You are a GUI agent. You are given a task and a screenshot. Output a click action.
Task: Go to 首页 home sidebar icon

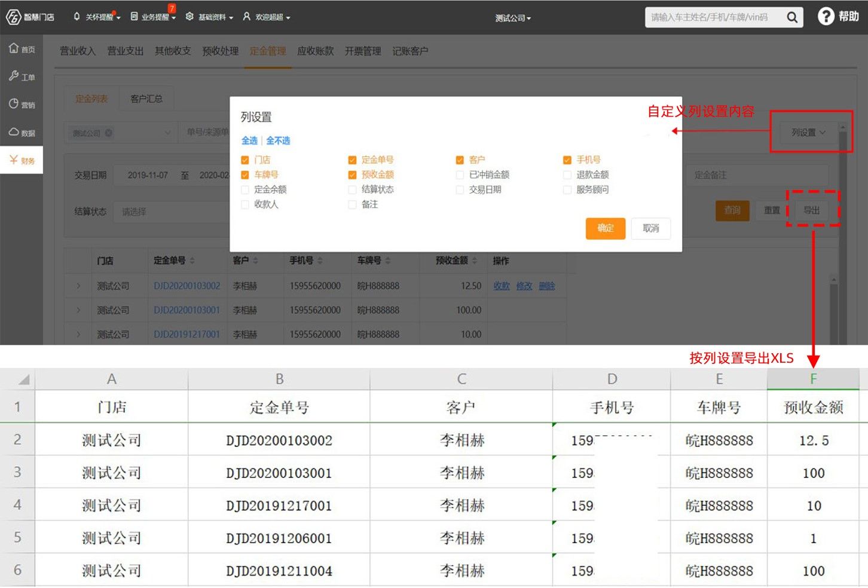pos(14,48)
